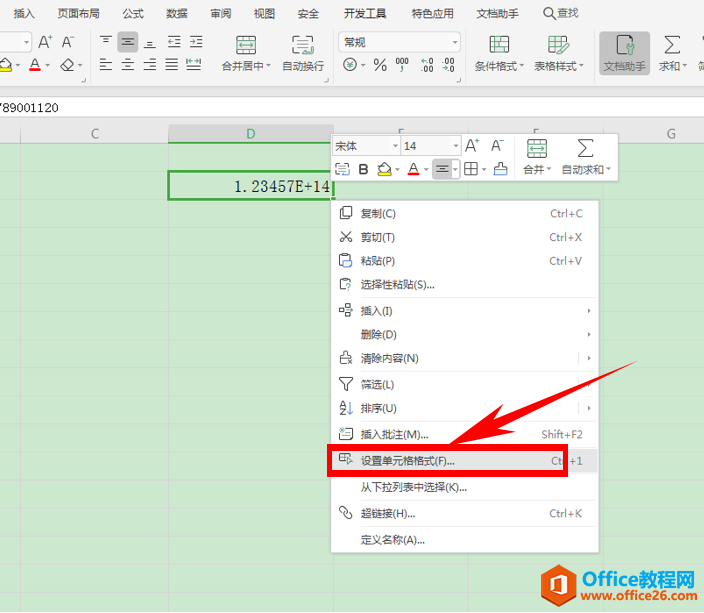Toggle Auto Wrap (自动换行) button

pos(303,53)
